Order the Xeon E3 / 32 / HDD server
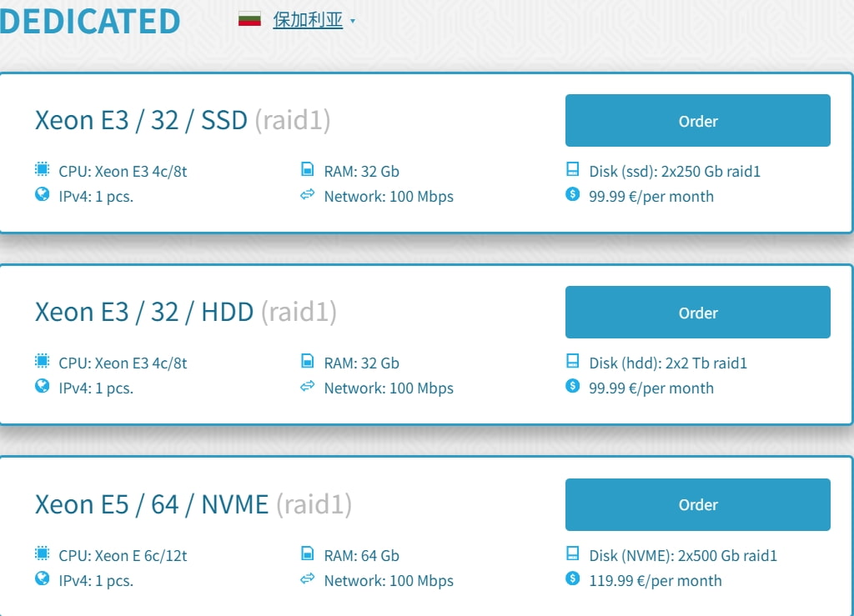 tap(697, 313)
